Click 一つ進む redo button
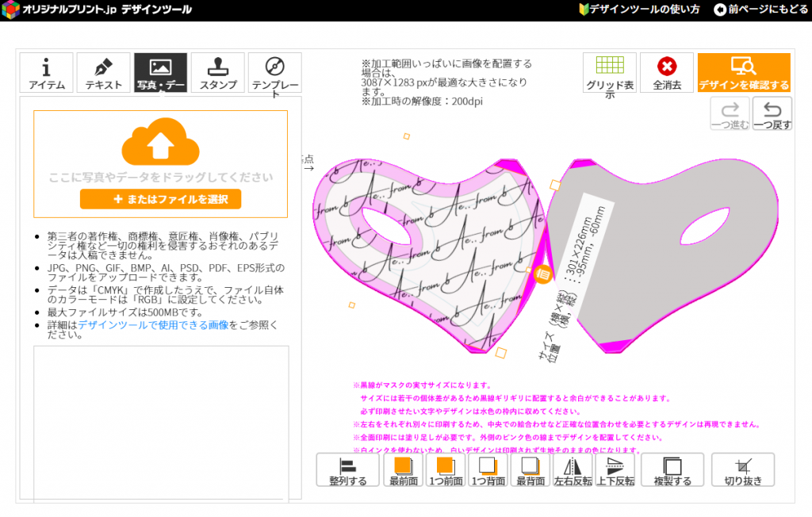812x517 pixels. 730,113
